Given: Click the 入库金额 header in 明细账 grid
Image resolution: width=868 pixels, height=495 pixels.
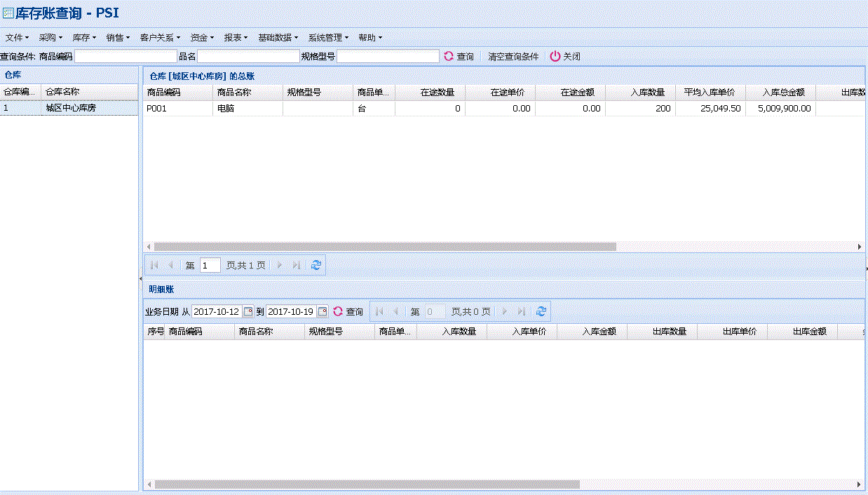Looking at the screenshot, I should point(592,332).
